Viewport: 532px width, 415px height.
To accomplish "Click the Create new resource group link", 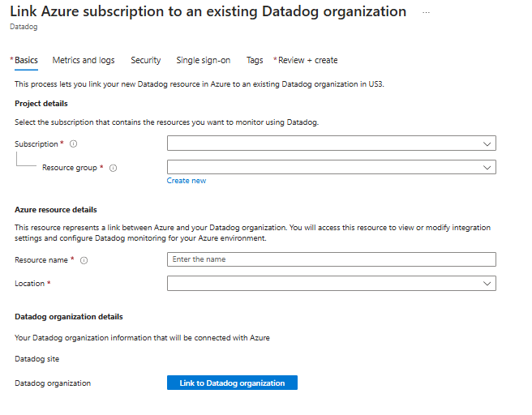I will (x=187, y=181).
